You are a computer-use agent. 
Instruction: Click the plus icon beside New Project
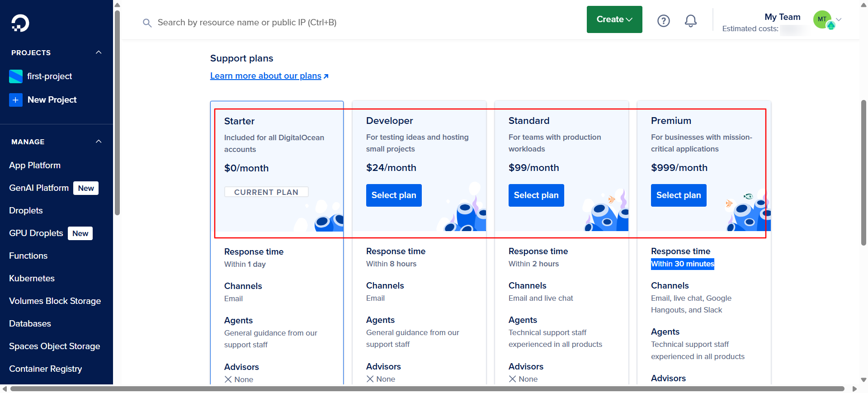coord(16,100)
